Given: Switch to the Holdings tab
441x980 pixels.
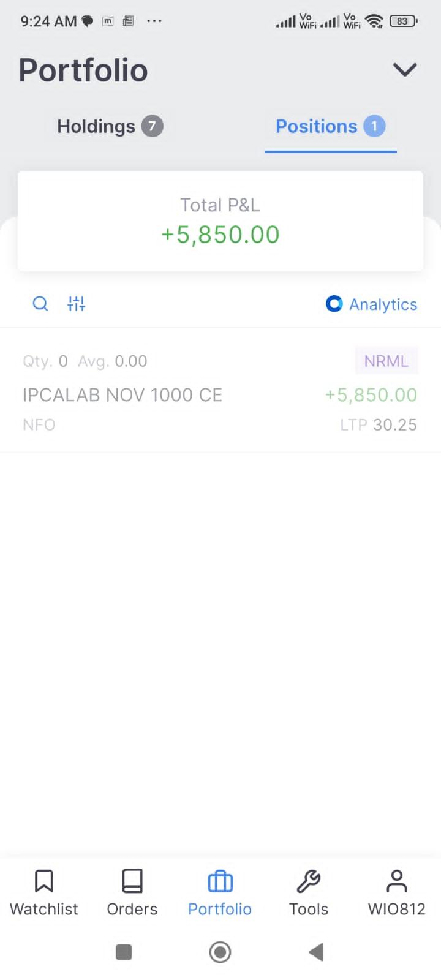Looking at the screenshot, I should coord(96,126).
